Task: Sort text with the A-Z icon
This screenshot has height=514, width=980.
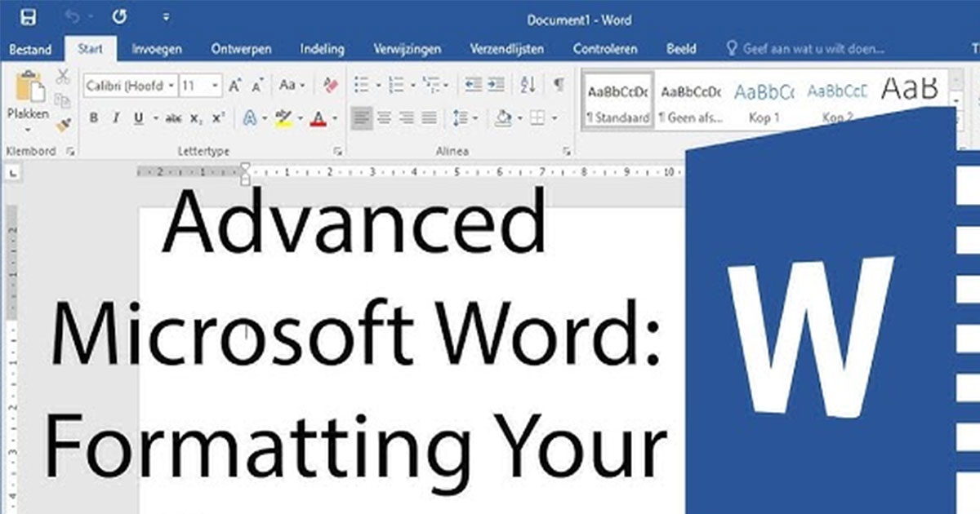Action: 528,85
